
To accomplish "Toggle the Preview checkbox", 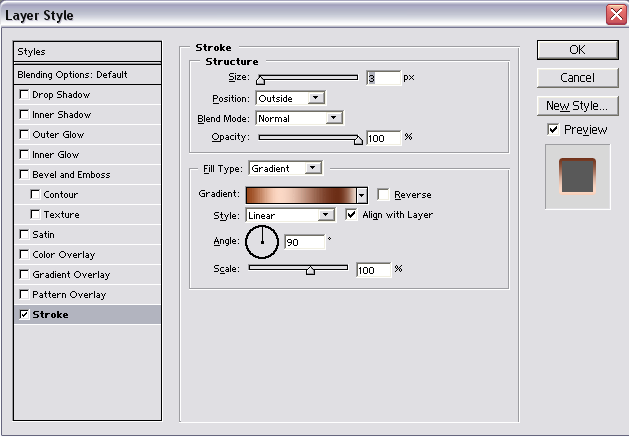I will (553, 129).
